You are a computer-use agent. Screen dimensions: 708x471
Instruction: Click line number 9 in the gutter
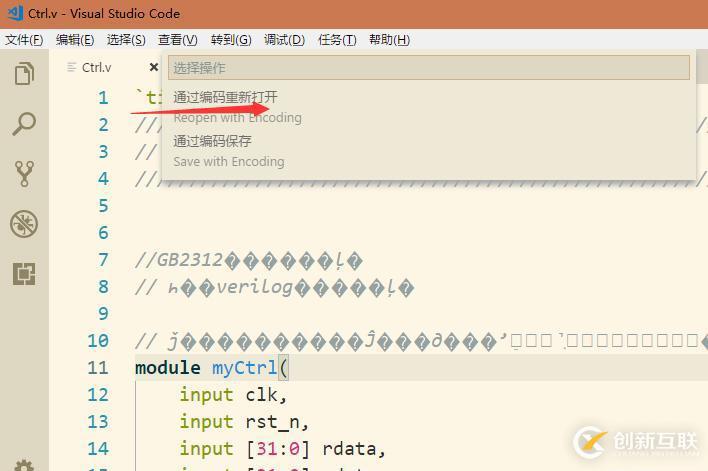click(x=103, y=313)
